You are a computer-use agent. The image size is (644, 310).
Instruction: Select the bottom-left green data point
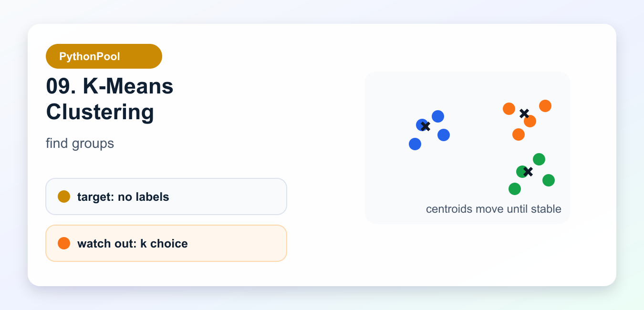[x=515, y=189]
